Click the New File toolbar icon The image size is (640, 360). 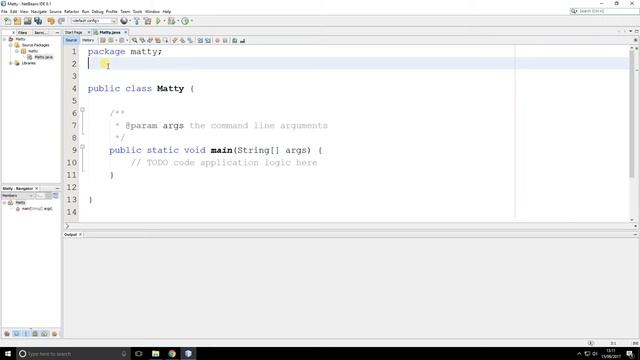click(x=7, y=21)
